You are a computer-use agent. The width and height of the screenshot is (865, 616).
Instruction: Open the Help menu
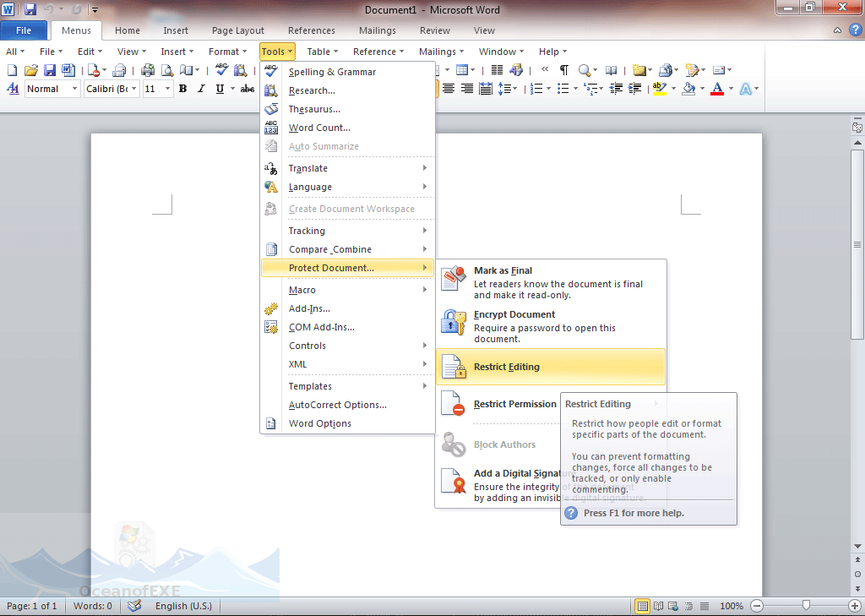[552, 52]
